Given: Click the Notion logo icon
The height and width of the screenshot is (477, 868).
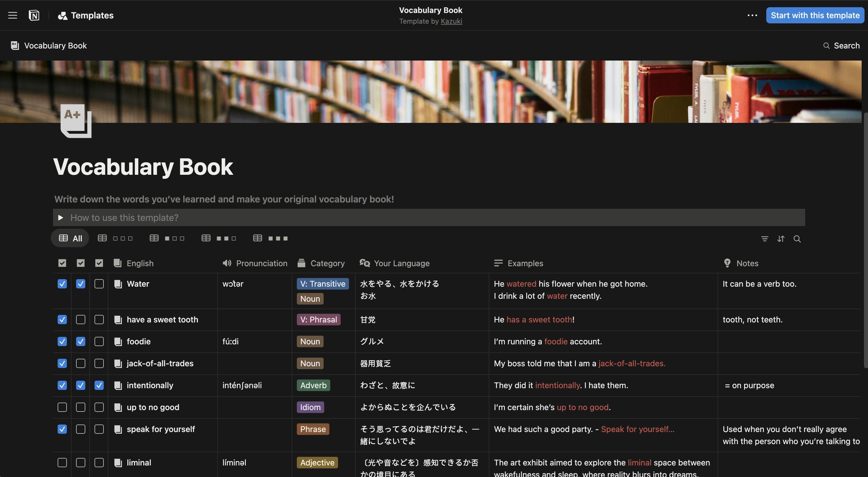Looking at the screenshot, I should click(34, 15).
